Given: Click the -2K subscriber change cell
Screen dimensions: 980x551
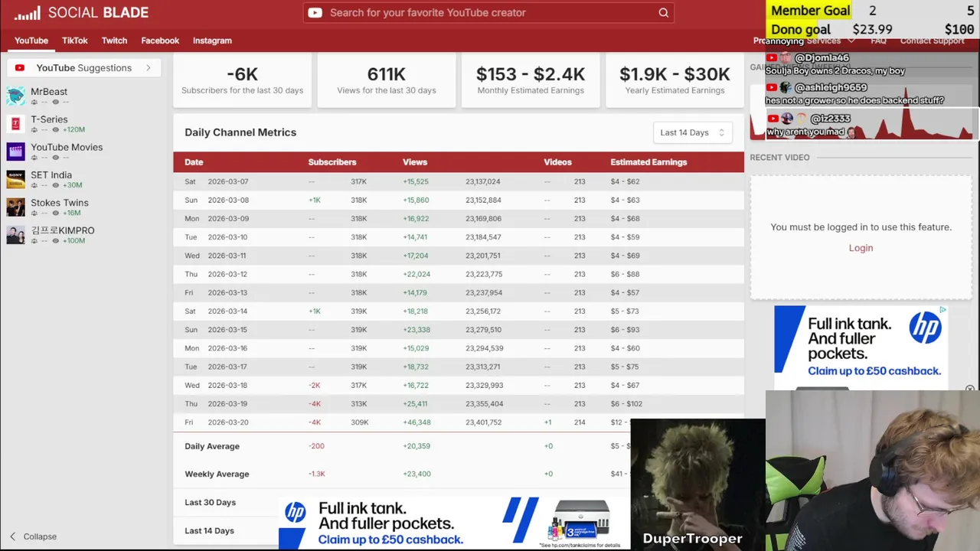Looking at the screenshot, I should point(315,385).
